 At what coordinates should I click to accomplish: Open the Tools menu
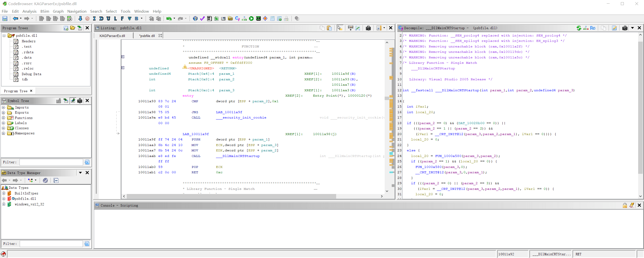125,11
